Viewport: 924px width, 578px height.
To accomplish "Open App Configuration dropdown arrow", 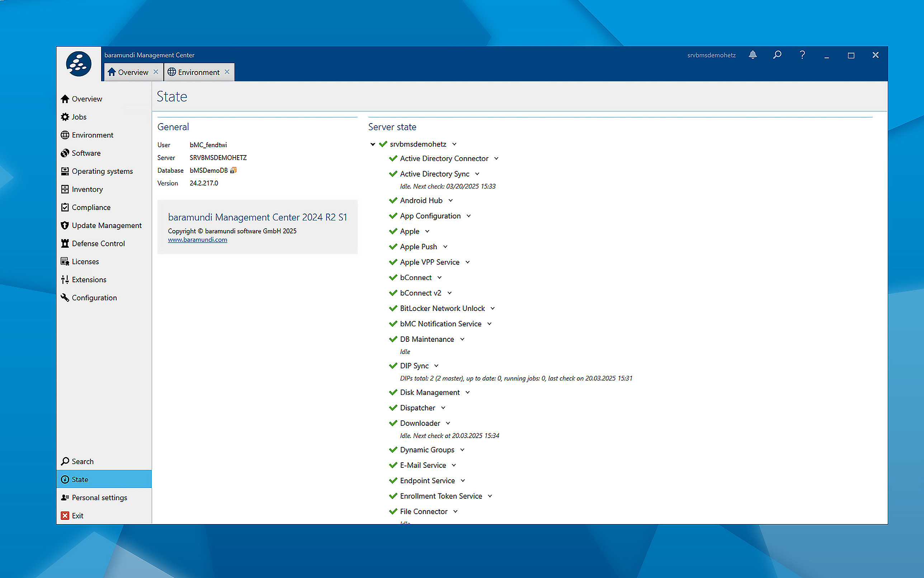I will (x=469, y=216).
